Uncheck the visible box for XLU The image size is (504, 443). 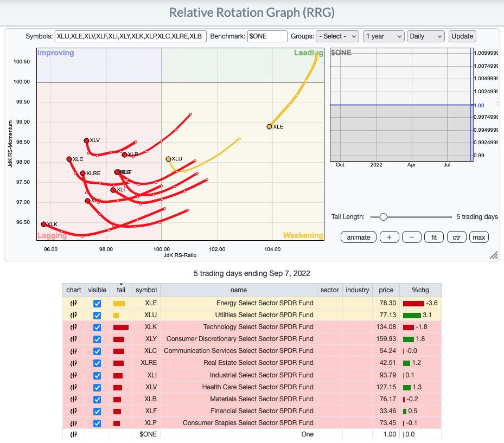point(97,315)
